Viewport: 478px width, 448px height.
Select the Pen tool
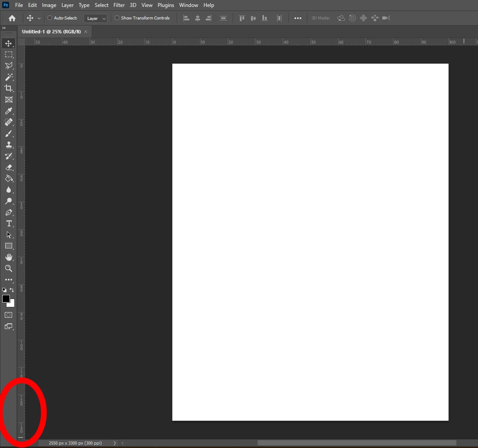tap(9, 213)
